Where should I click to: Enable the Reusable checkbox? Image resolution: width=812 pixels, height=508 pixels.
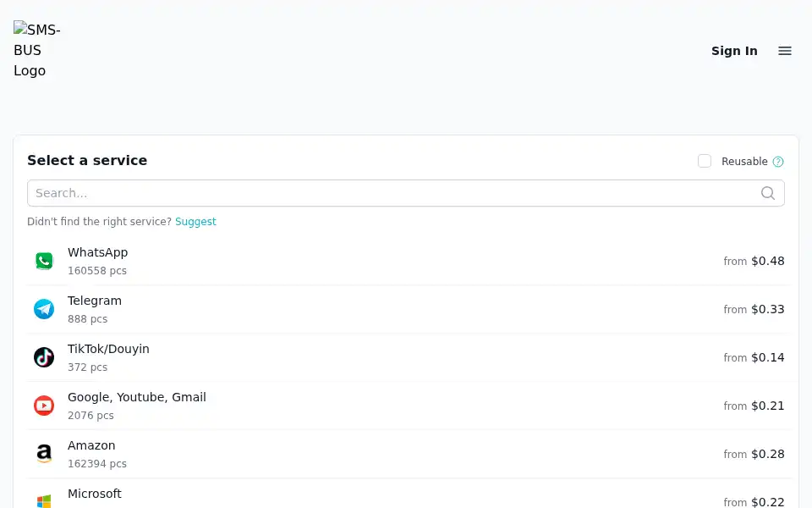pyautogui.click(x=705, y=161)
